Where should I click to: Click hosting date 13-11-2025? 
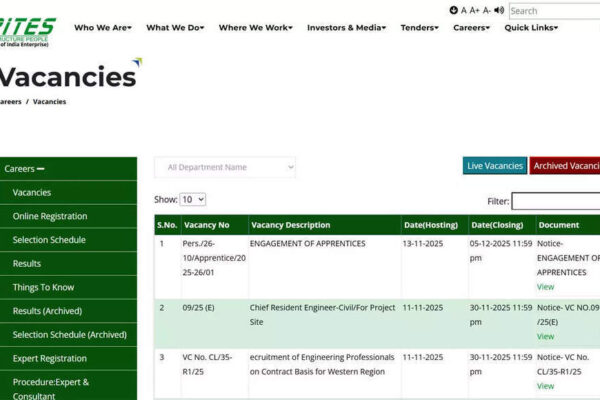[423, 244]
